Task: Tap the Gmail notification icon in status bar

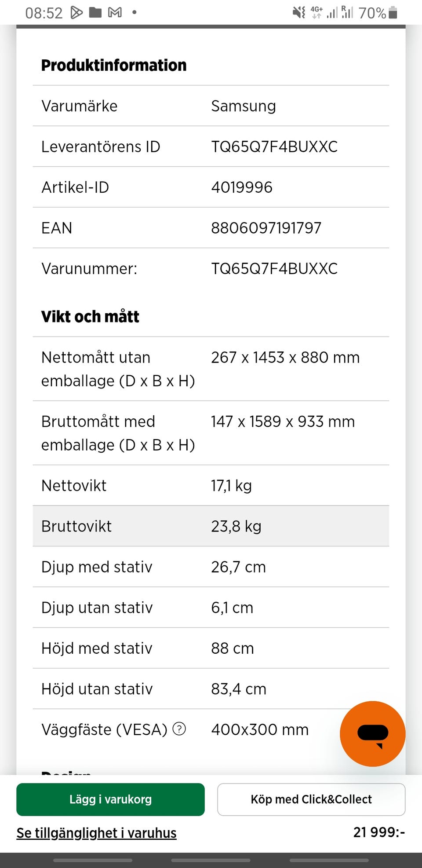Action: point(115,13)
